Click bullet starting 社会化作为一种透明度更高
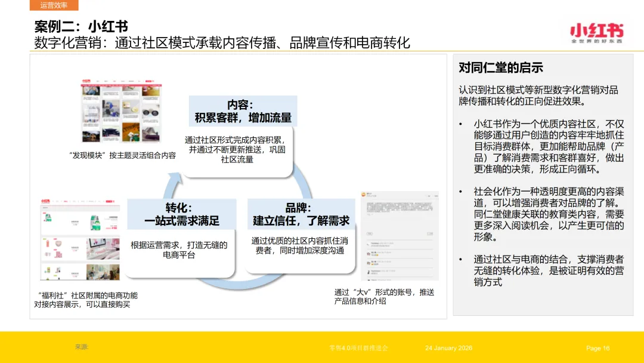The image size is (644, 363). (x=549, y=214)
